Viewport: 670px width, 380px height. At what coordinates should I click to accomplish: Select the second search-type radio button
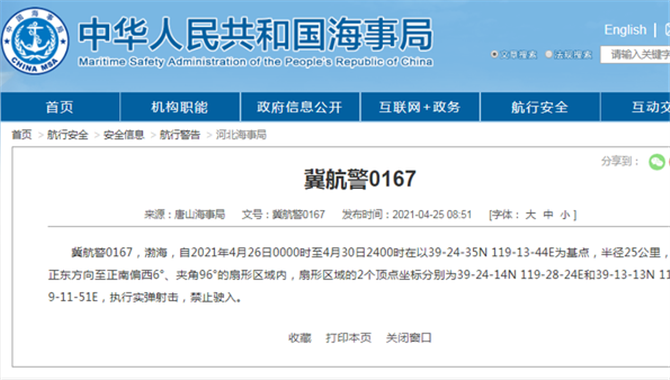549,54
